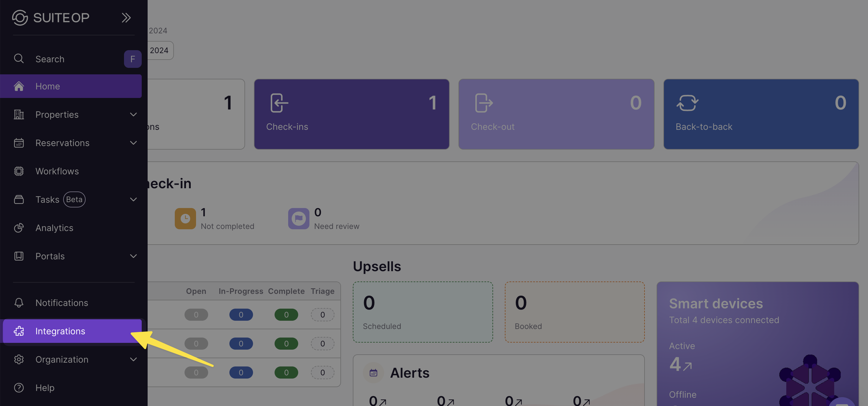Expand the Properties submenu chevron

[x=133, y=114]
